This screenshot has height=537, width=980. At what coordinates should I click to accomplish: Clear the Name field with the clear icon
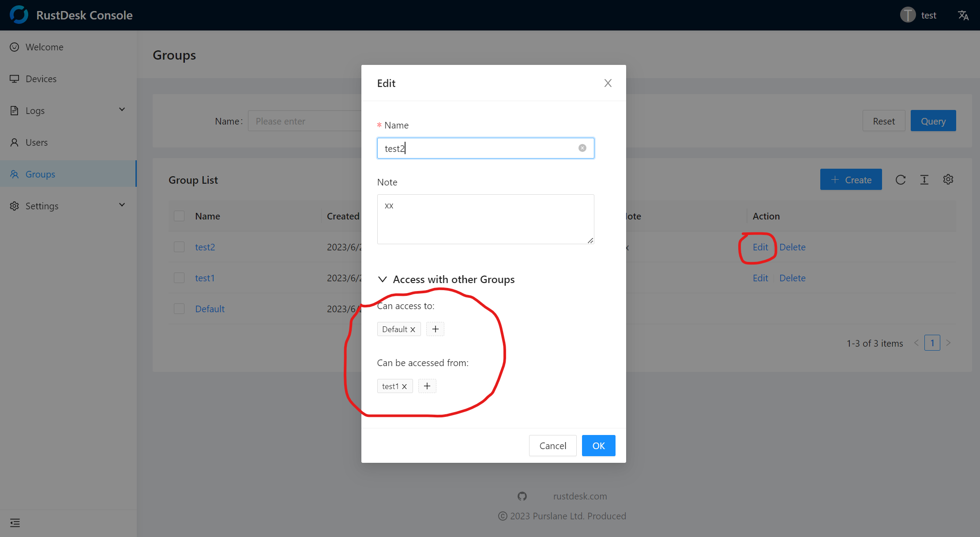point(582,148)
